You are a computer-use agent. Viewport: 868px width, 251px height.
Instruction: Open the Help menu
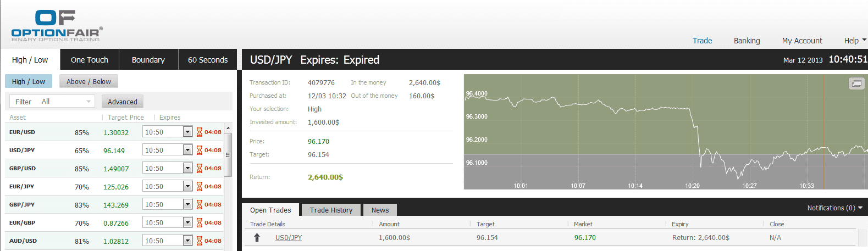855,41
